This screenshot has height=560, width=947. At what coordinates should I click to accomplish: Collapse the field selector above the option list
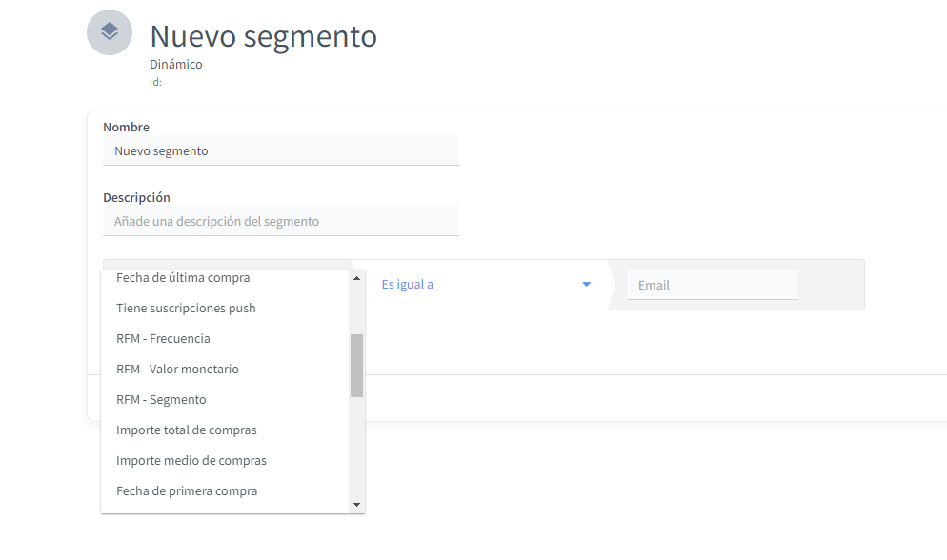click(227, 264)
